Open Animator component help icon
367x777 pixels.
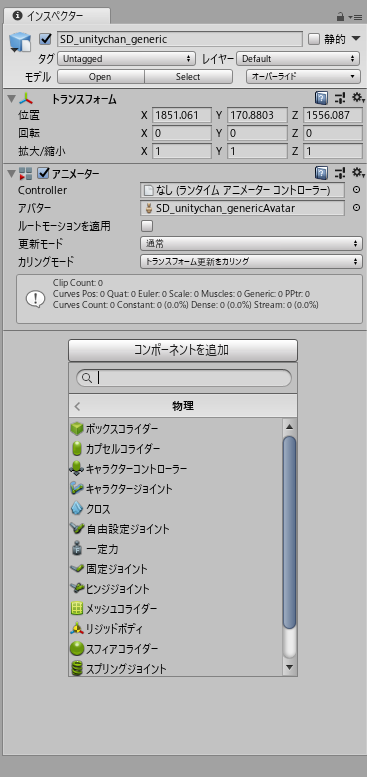point(320,173)
